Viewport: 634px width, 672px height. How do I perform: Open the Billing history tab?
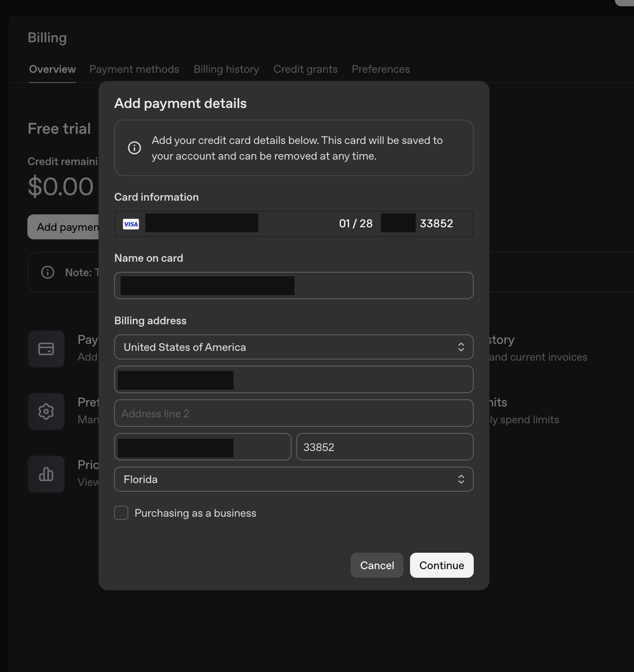point(226,69)
